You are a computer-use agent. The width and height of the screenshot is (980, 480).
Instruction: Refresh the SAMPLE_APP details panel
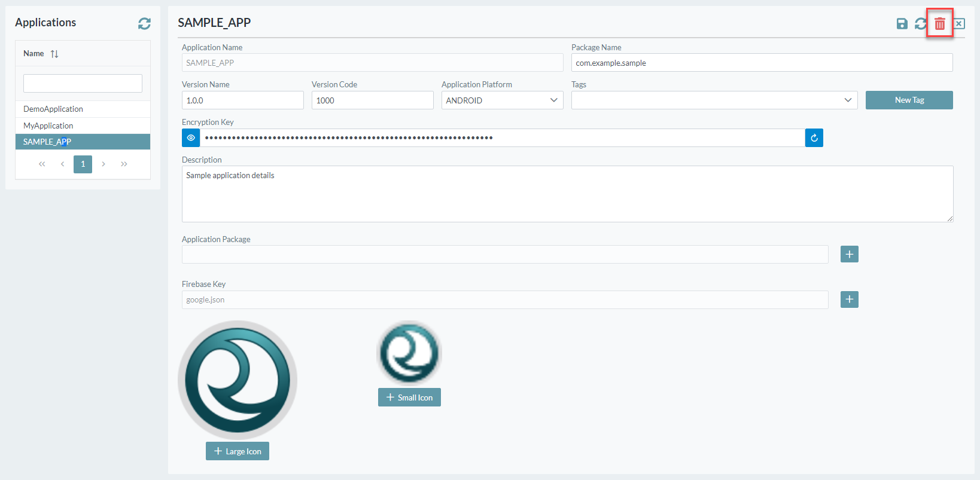(920, 24)
